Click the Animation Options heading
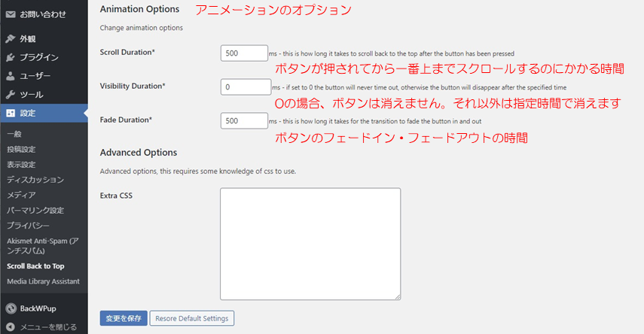The height and width of the screenshot is (334, 644). 139,9
